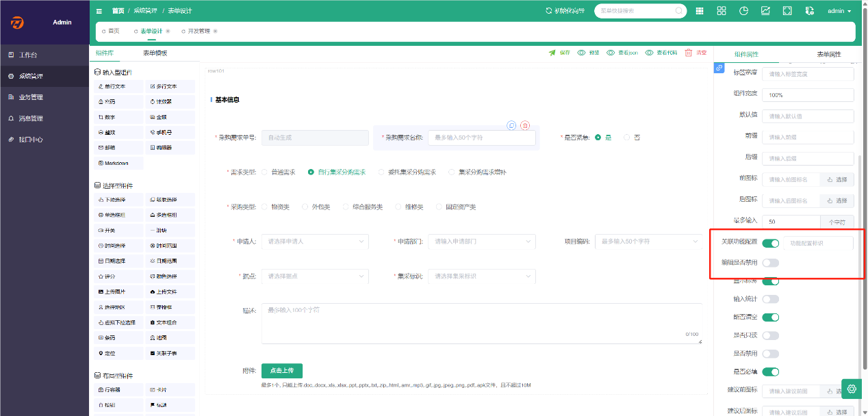Open the 申请人 dropdown
This screenshot has height=416, width=868.
[x=315, y=242]
